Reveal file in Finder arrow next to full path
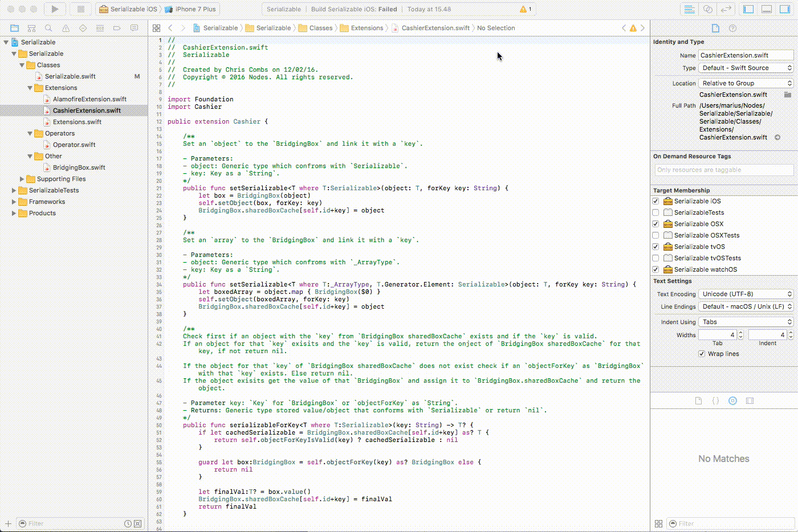Image resolution: width=798 pixels, height=532 pixels. pos(777,137)
